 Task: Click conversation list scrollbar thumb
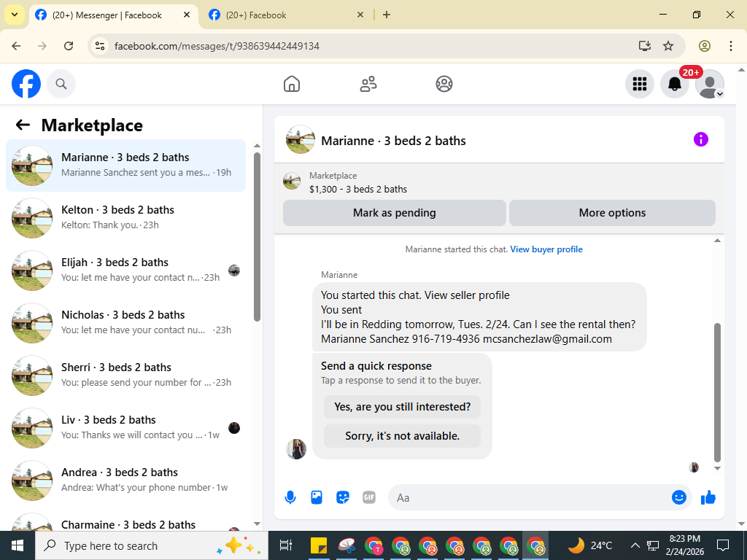[258, 237]
